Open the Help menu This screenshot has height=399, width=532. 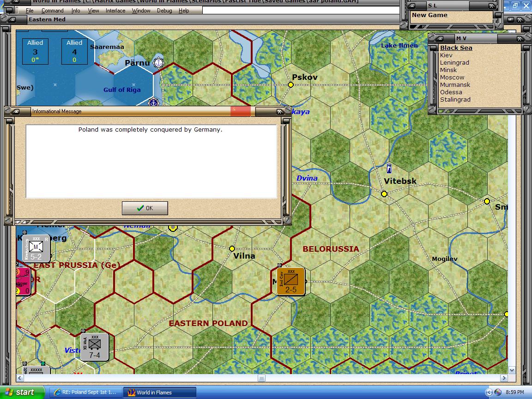[183, 11]
